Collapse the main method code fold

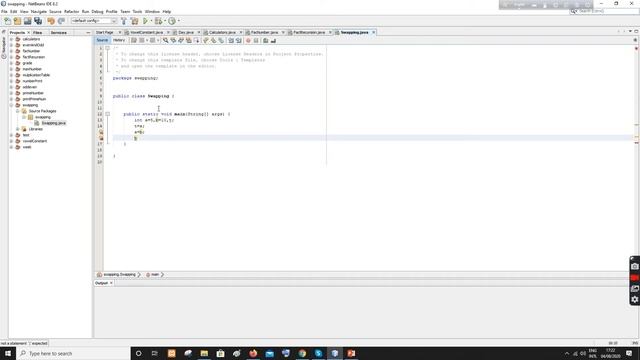(108, 114)
